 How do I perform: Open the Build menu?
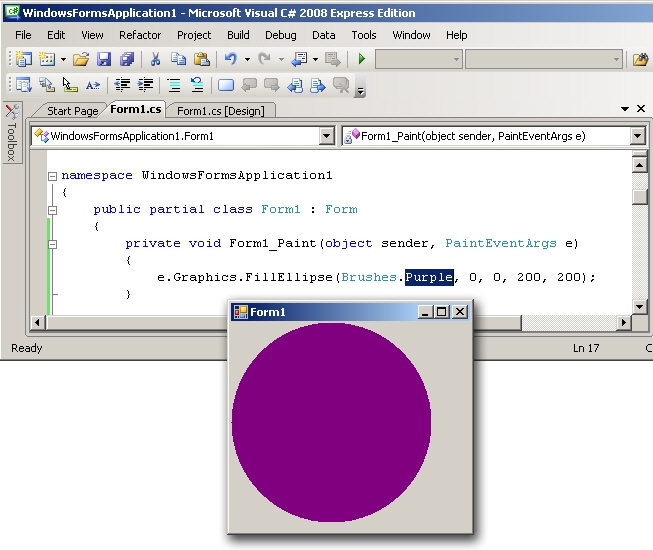[238, 35]
